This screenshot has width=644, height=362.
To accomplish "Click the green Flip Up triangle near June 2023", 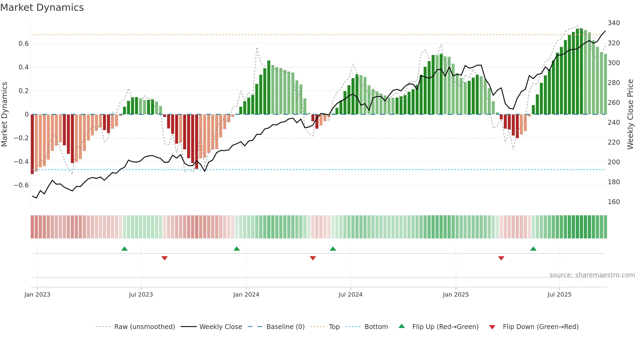I will coord(125,249).
